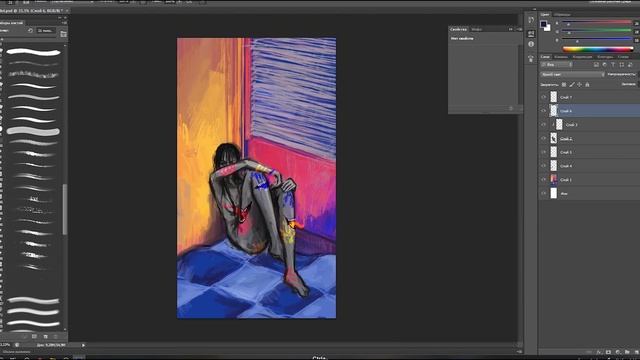Open the Properties panel flyout menu
Screen dimensions: 640x360
click(x=519, y=29)
